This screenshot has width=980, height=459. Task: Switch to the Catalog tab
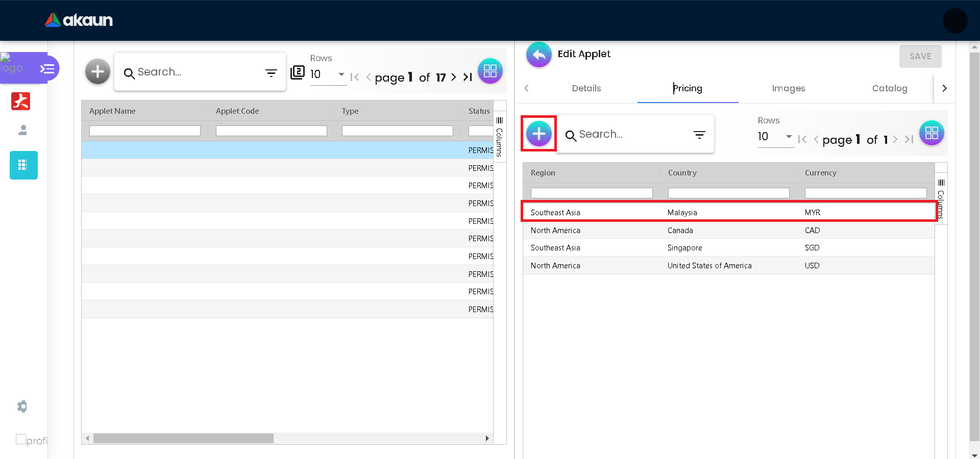pos(889,88)
